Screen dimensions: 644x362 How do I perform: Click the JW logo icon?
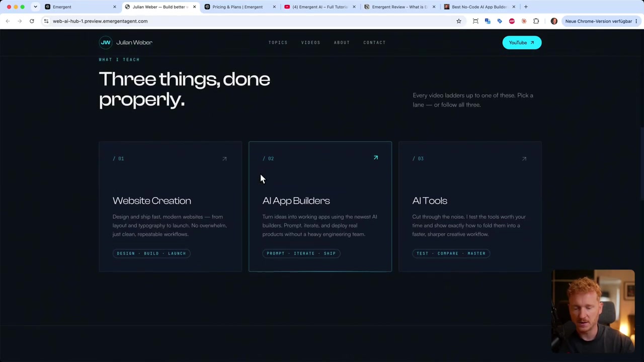tap(105, 42)
